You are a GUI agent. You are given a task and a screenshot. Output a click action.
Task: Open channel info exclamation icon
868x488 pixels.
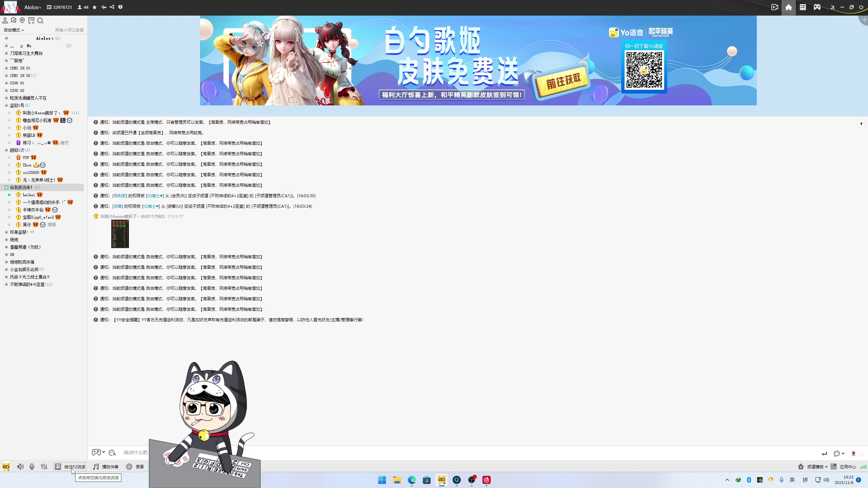[x=120, y=7]
